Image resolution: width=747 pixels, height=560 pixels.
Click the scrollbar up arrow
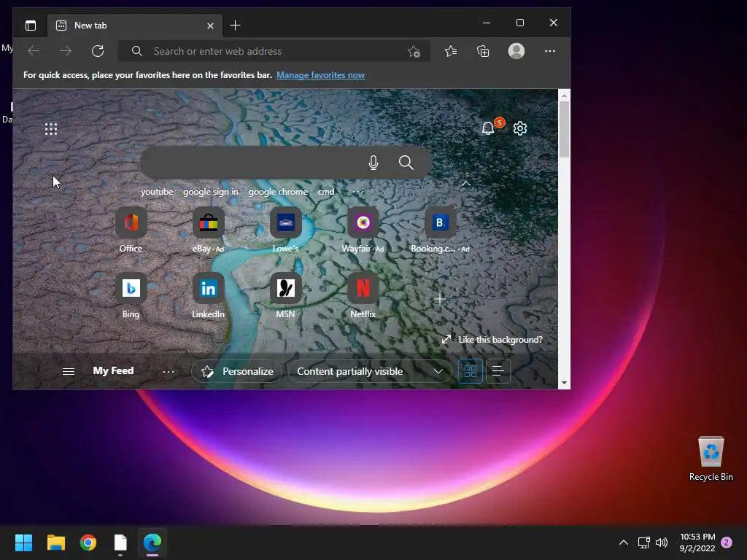[x=564, y=96]
